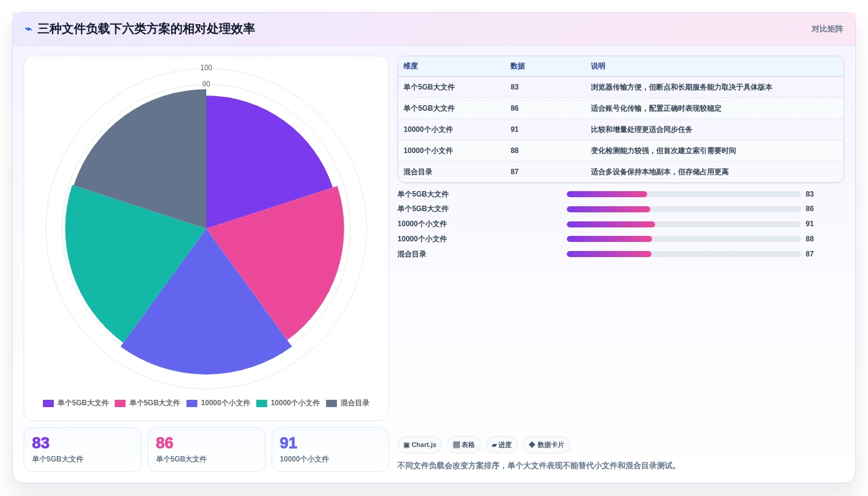Click the description starting 变化检测能力较强

coord(664,151)
